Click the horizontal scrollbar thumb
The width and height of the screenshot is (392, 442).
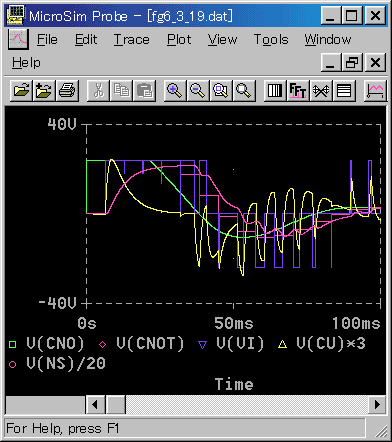click(116, 405)
